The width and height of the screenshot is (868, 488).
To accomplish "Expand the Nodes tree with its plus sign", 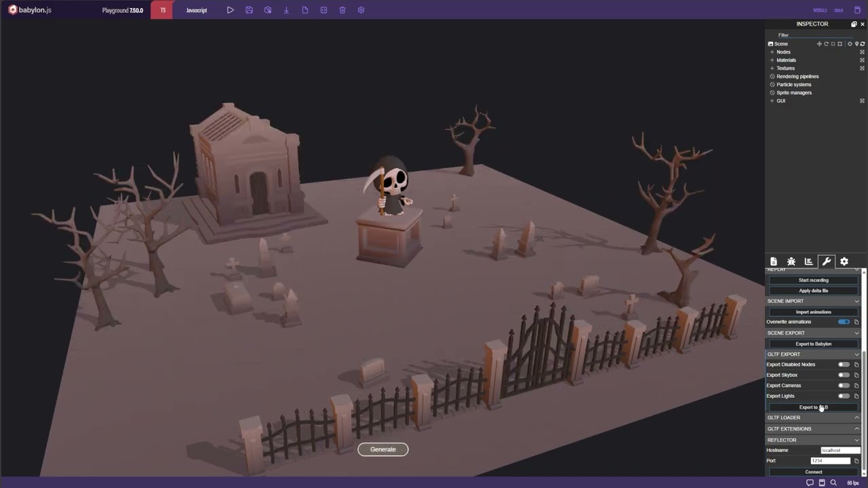I will pyautogui.click(x=772, y=52).
